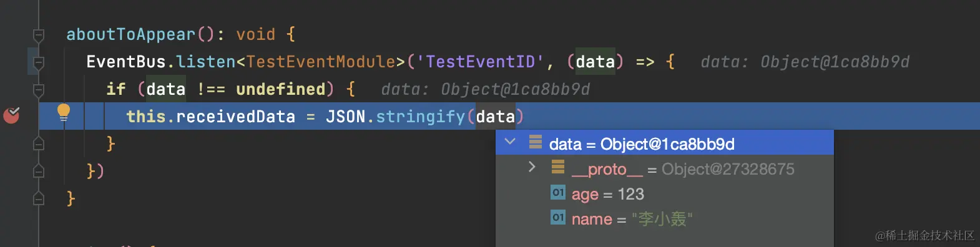Fold the aboutToAppear method via gutter marker

39,35
